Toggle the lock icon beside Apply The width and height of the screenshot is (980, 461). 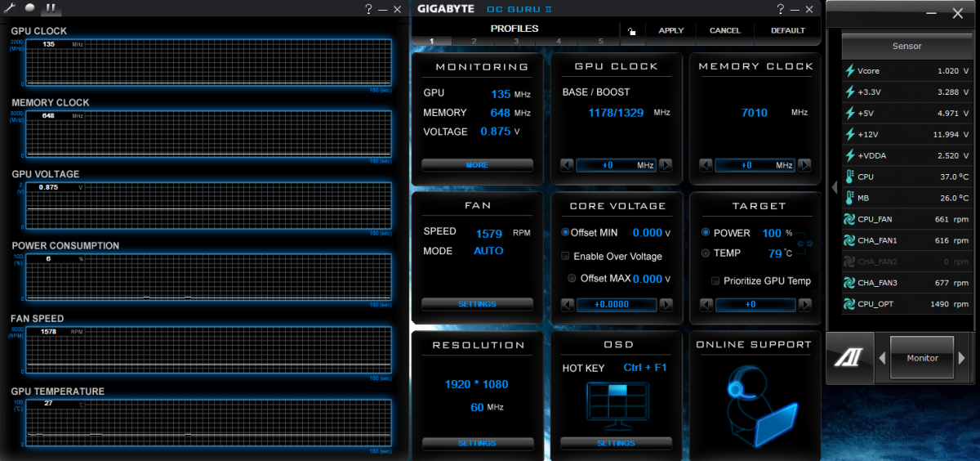(x=631, y=31)
